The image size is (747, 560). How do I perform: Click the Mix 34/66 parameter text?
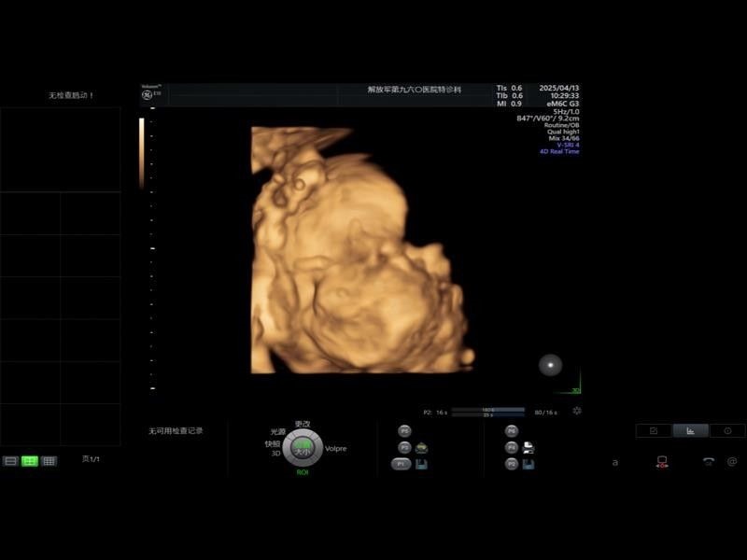point(564,138)
